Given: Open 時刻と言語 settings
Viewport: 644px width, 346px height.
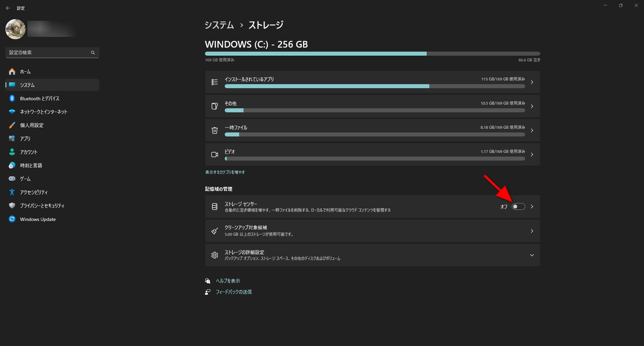Looking at the screenshot, I should (52, 165).
